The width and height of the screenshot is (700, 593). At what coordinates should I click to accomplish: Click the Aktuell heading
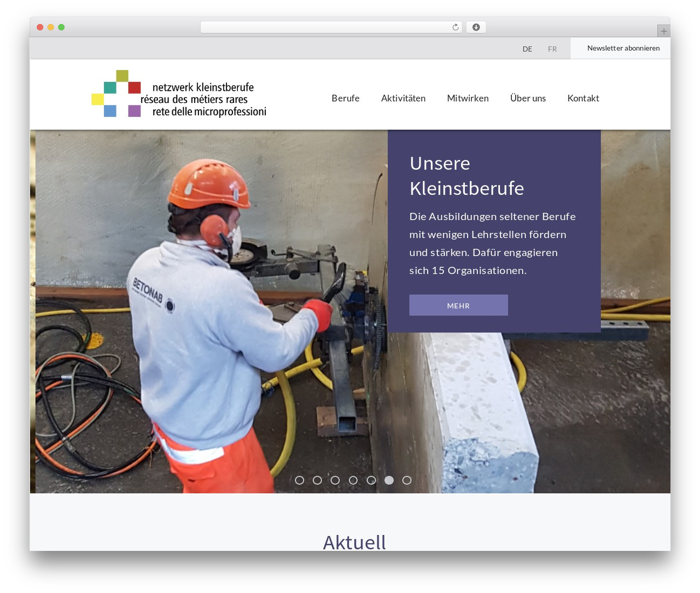354,542
